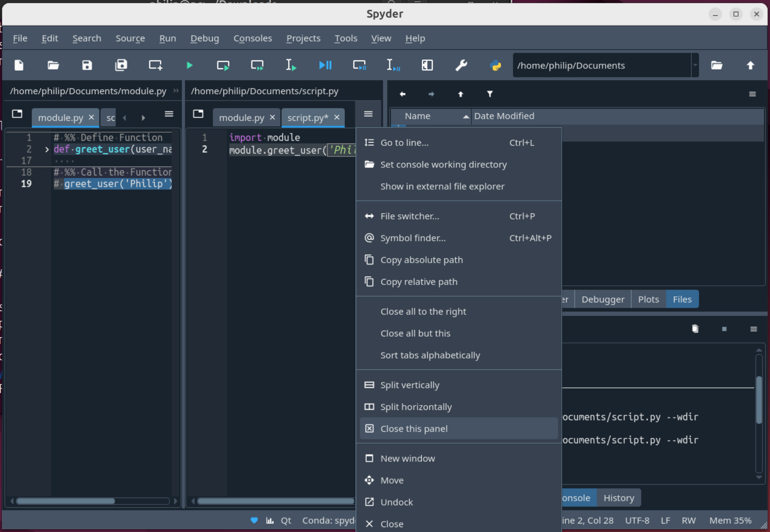Select Close all but this
Image resolution: width=770 pixels, height=532 pixels.
pyautogui.click(x=459, y=333)
